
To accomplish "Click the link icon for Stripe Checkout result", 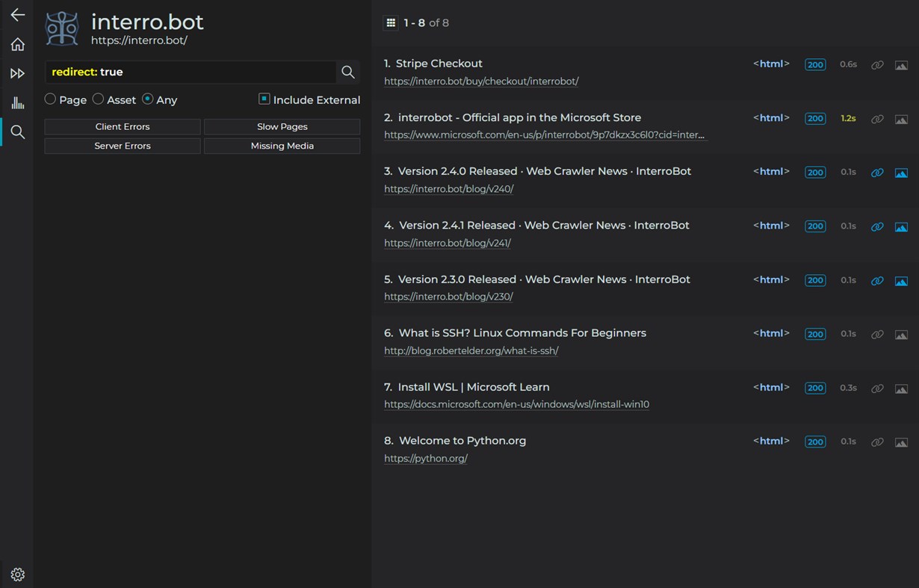I will pyautogui.click(x=877, y=65).
